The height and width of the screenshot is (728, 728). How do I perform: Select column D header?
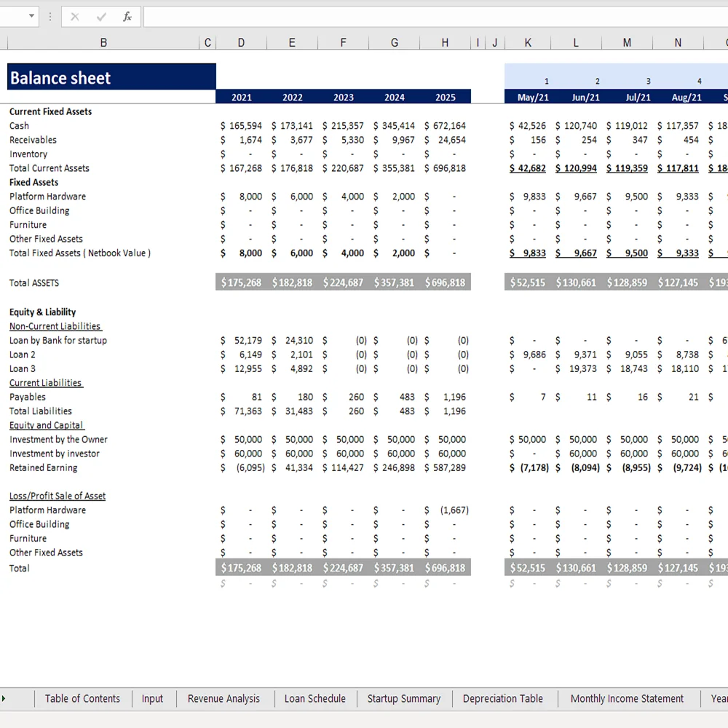pyautogui.click(x=241, y=43)
